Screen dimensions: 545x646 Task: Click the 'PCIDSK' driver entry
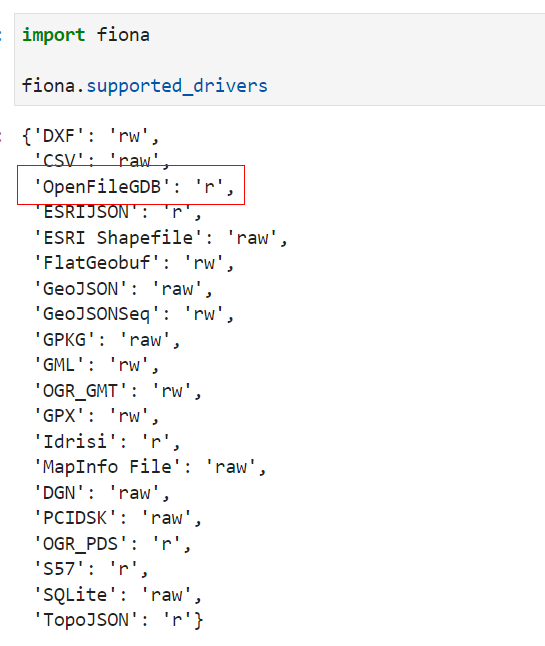coord(117,518)
